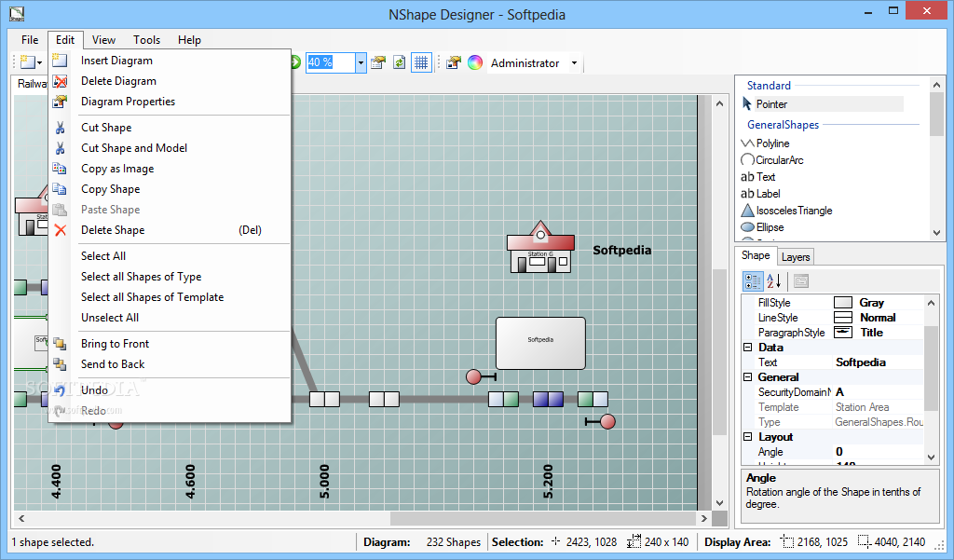Click the zoom percentage field
Image resolution: width=954 pixels, height=560 pixels.
pos(330,62)
